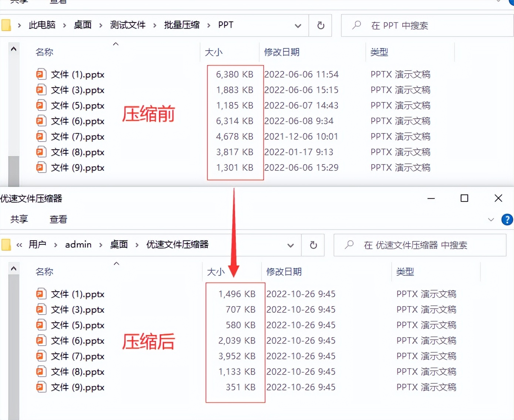The width and height of the screenshot is (514, 420).
Task: Click the magnifier icon in the PPT search box
Action: (356, 25)
